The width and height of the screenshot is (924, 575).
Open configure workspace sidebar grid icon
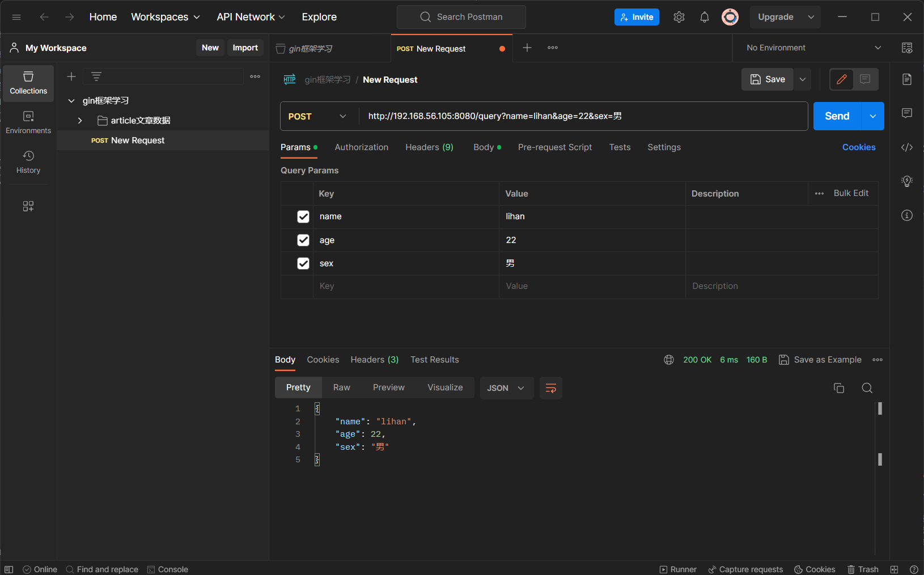pyautogui.click(x=28, y=206)
